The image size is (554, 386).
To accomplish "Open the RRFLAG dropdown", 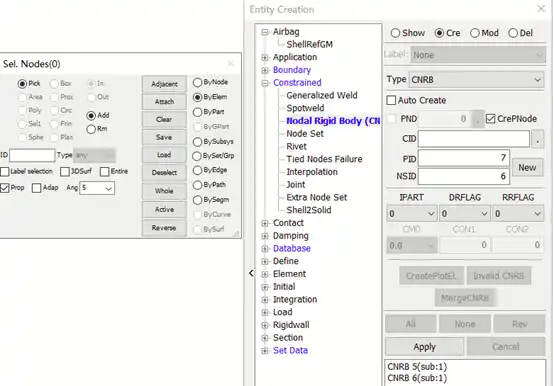I will click(518, 214).
